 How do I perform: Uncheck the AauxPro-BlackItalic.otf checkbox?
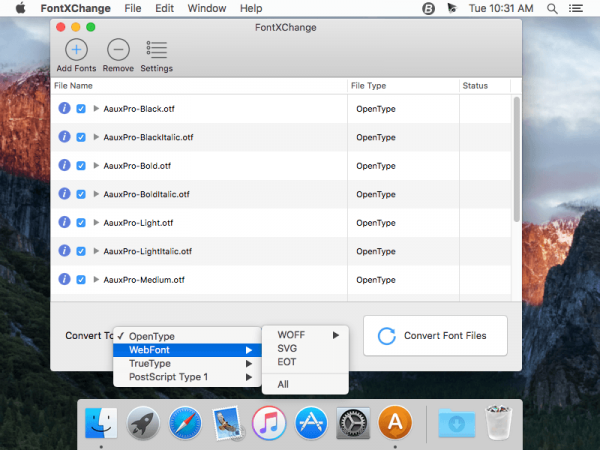click(81, 137)
